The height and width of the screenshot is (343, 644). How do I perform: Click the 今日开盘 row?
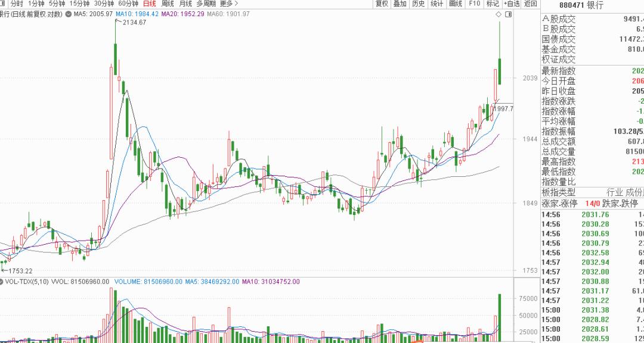tap(592, 81)
